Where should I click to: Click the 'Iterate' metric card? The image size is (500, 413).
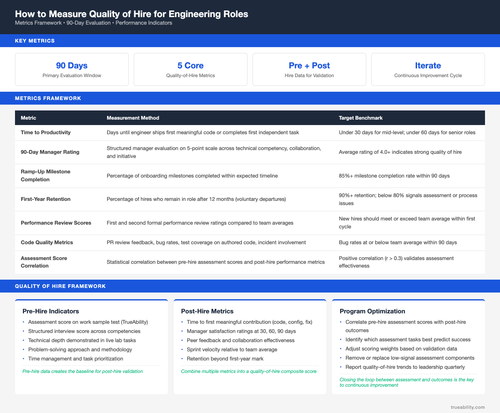(428, 69)
